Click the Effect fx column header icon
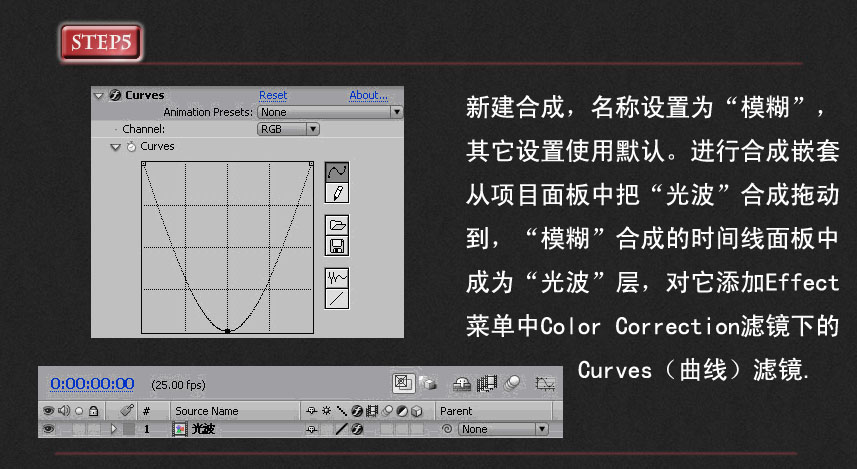This screenshot has height=469, width=857. coord(357,411)
